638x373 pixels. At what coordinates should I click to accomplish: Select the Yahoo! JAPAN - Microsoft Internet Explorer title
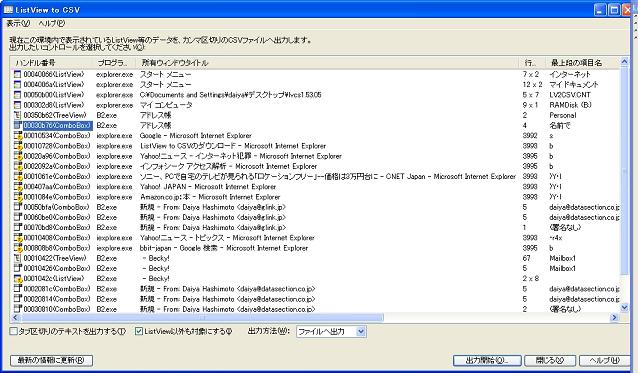208,186
